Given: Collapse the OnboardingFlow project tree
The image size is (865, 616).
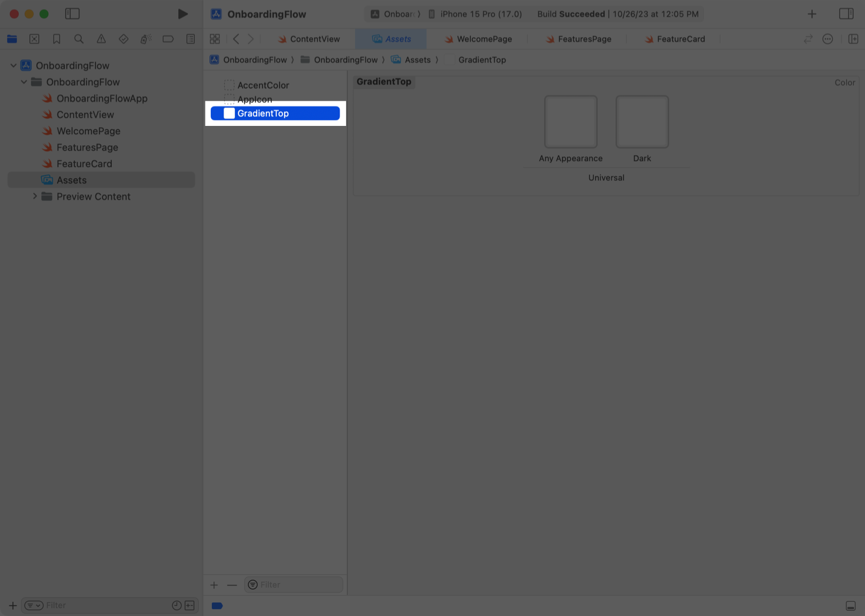Looking at the screenshot, I should click(13, 65).
